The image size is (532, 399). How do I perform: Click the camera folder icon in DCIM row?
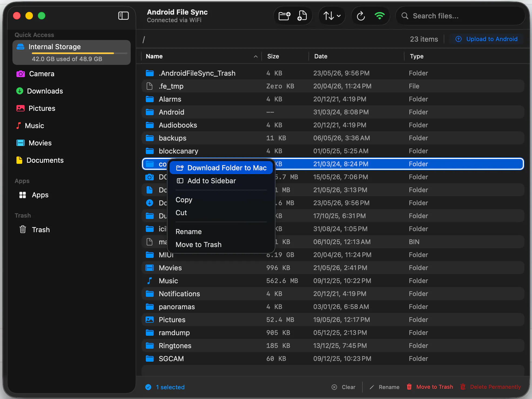[x=150, y=177]
